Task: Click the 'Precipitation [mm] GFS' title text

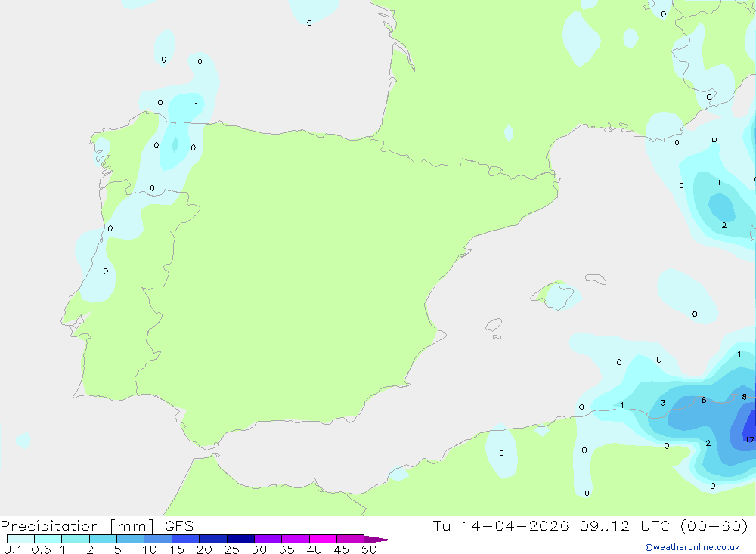Action: click(97, 526)
